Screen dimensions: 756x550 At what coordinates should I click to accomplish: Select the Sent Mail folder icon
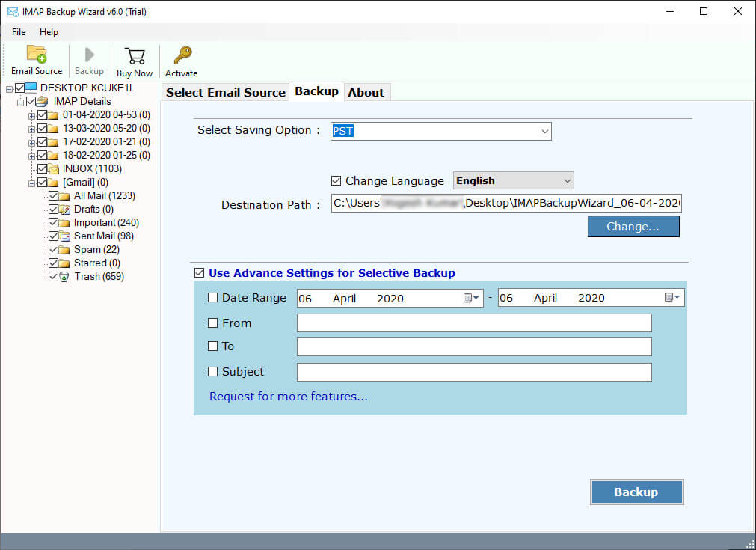click(x=65, y=236)
